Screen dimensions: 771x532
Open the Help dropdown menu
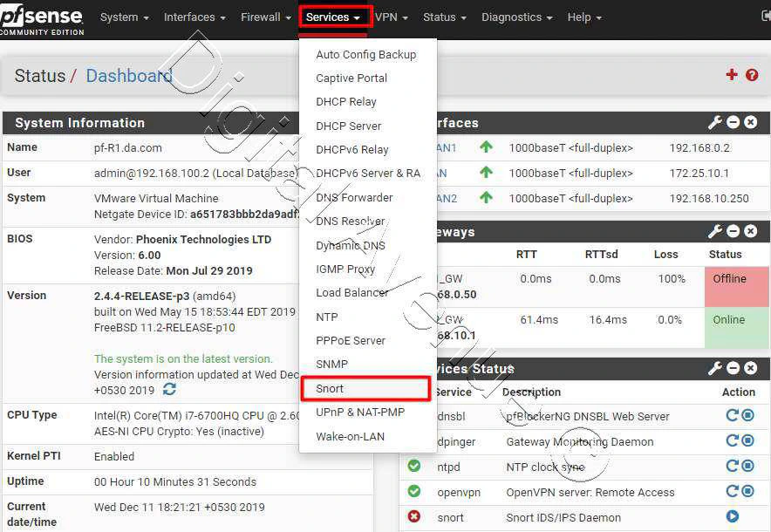[x=584, y=17]
